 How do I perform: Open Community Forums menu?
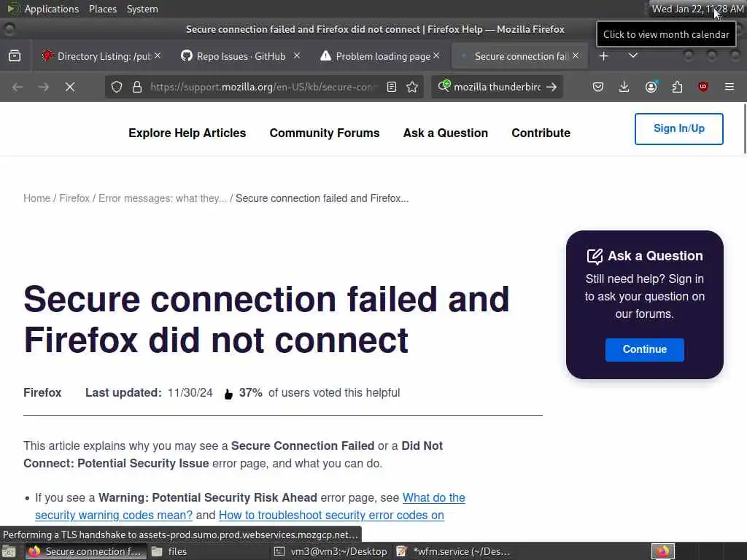325,133
